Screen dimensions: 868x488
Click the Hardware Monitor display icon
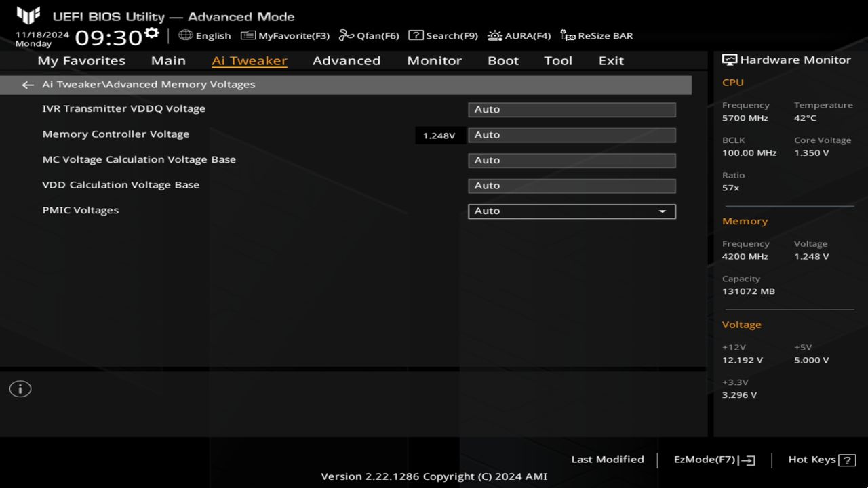tap(730, 60)
